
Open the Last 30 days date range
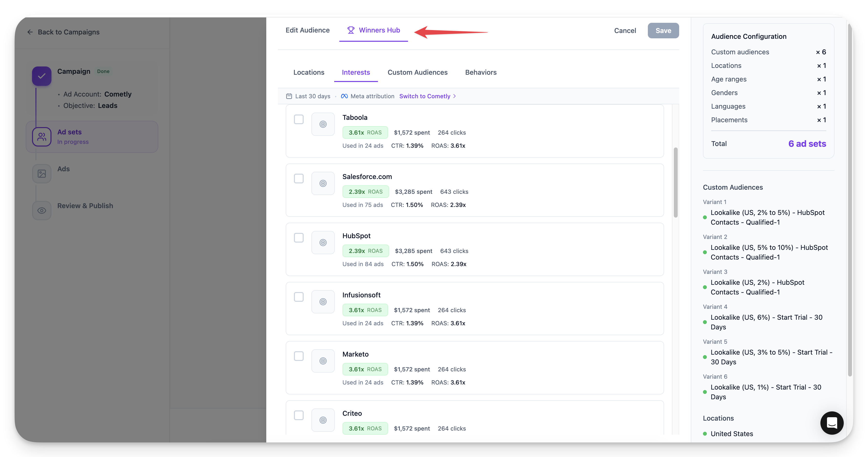point(312,96)
